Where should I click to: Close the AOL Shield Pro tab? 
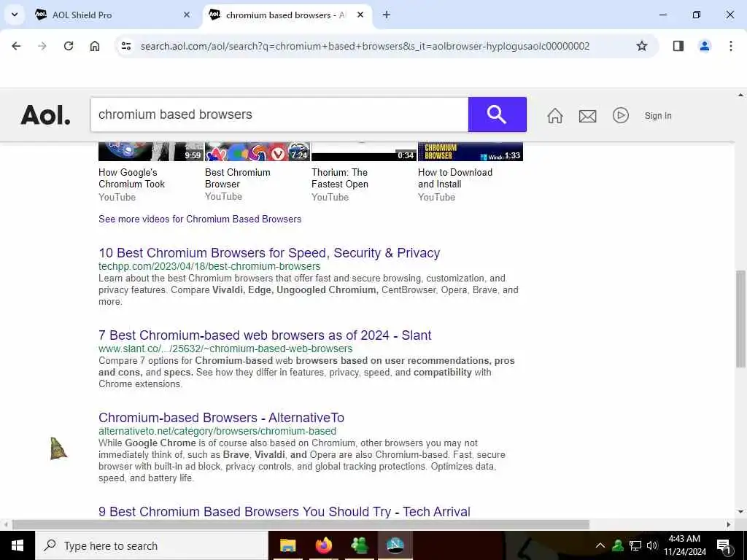click(187, 15)
